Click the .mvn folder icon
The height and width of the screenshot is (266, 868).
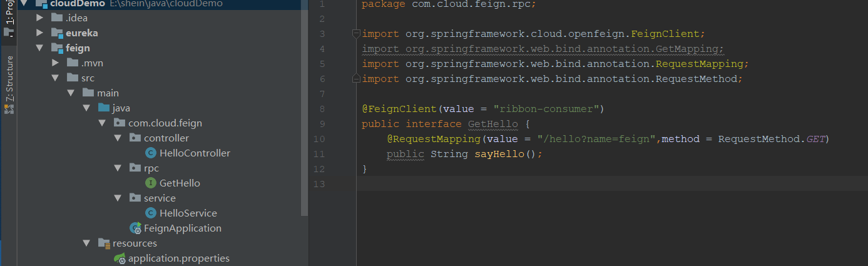coord(72,63)
